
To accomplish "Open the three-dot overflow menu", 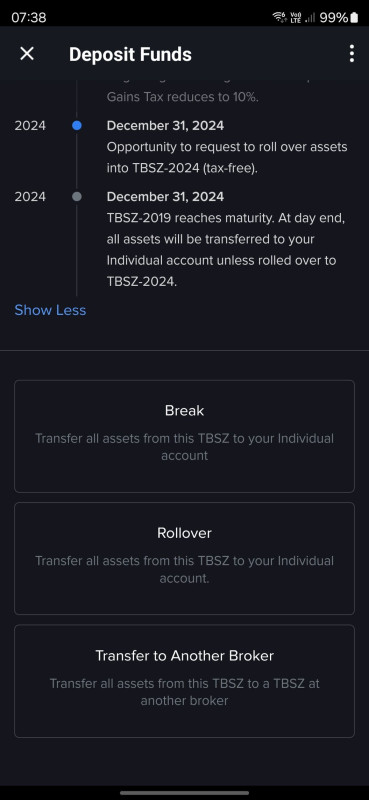I will [351, 54].
